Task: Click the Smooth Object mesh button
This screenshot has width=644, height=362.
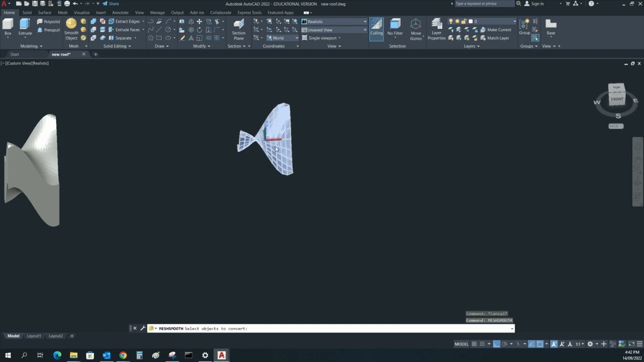Action: point(71,29)
